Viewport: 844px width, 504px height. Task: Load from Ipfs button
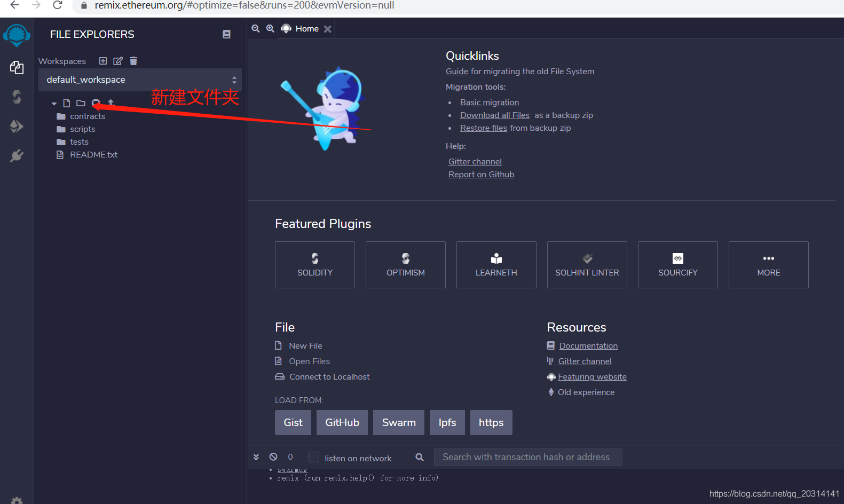pyautogui.click(x=447, y=422)
